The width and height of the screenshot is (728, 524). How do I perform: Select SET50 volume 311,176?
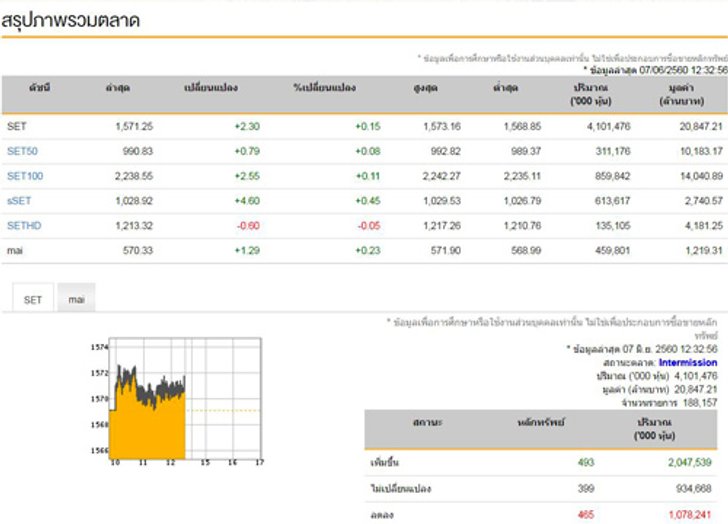(x=613, y=151)
